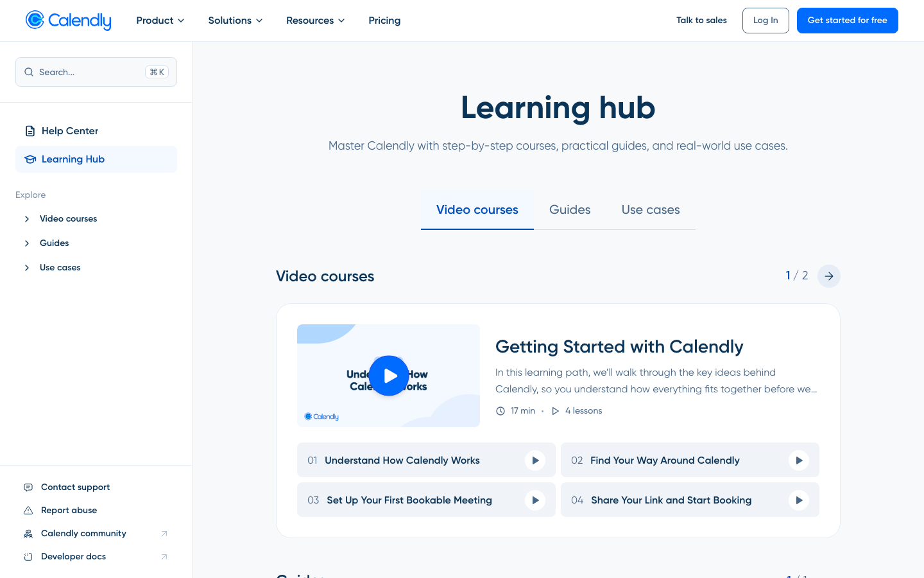Click Talk to sales link
The image size is (924, 578).
click(701, 21)
